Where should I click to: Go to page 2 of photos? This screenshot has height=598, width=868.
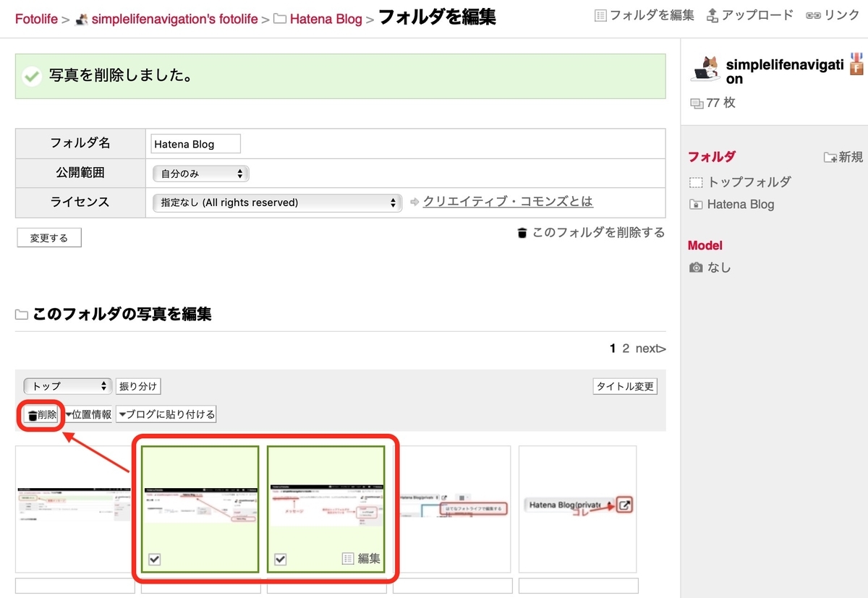coord(626,349)
